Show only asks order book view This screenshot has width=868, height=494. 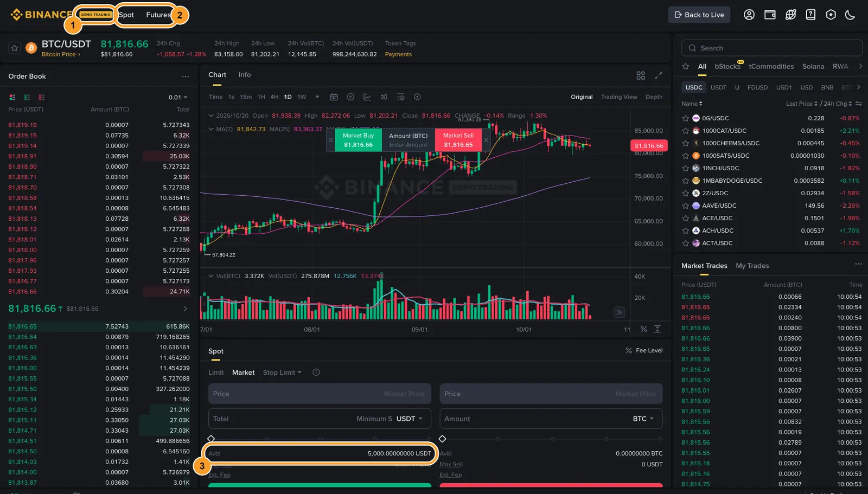pyautogui.click(x=42, y=98)
